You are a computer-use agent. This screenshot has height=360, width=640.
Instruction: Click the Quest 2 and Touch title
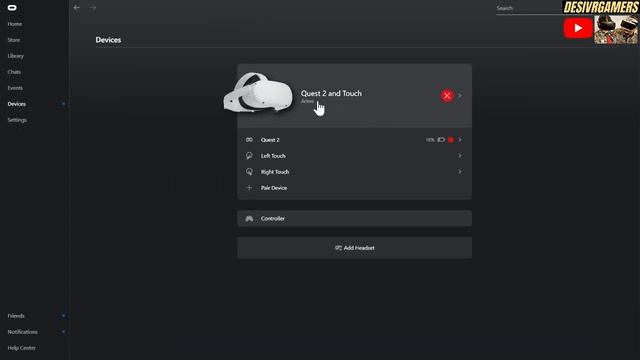tap(331, 93)
